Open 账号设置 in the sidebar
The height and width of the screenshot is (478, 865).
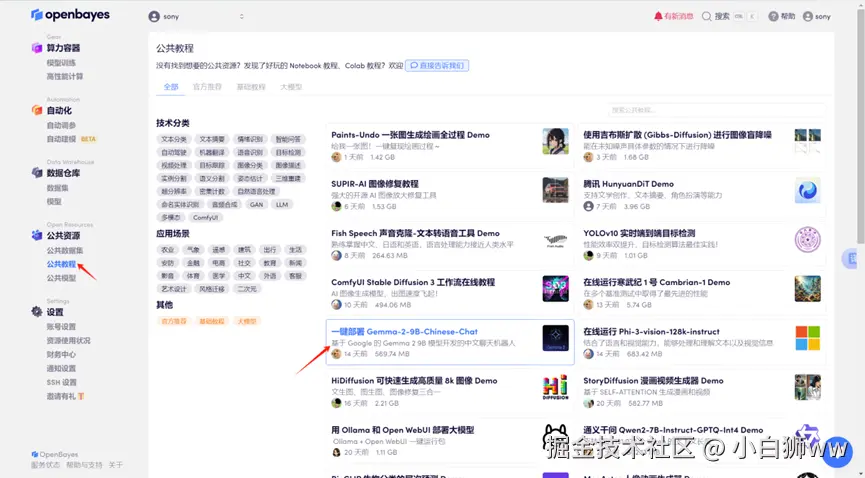pos(61,327)
